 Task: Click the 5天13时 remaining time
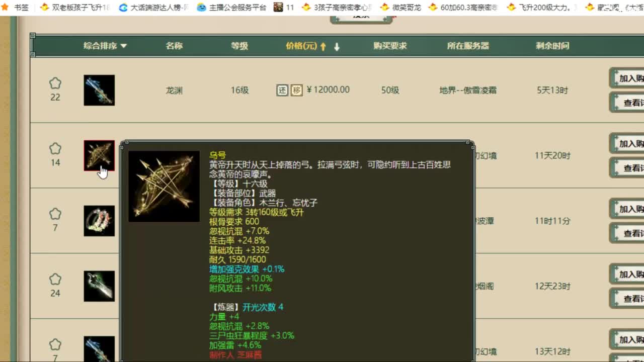click(552, 90)
